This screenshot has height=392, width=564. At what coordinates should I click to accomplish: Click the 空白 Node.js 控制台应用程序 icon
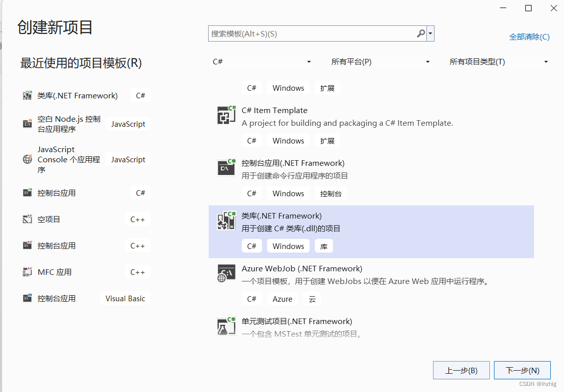[27, 124]
